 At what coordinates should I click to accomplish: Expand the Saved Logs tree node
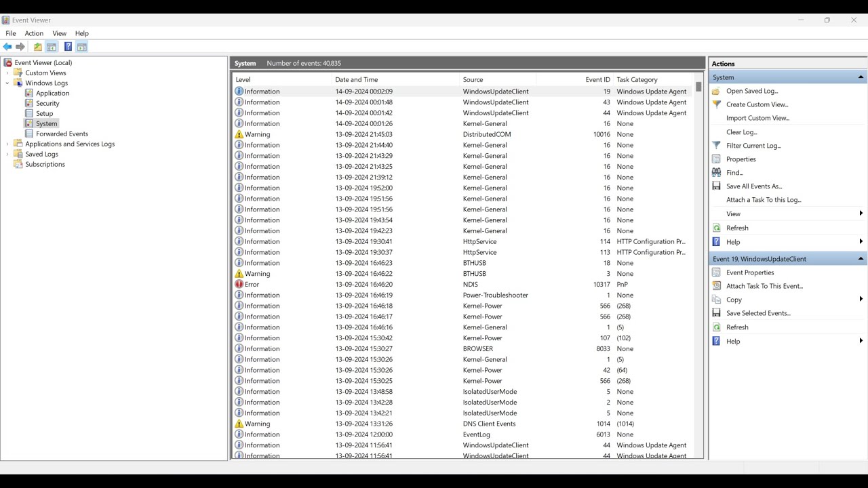[x=7, y=154]
